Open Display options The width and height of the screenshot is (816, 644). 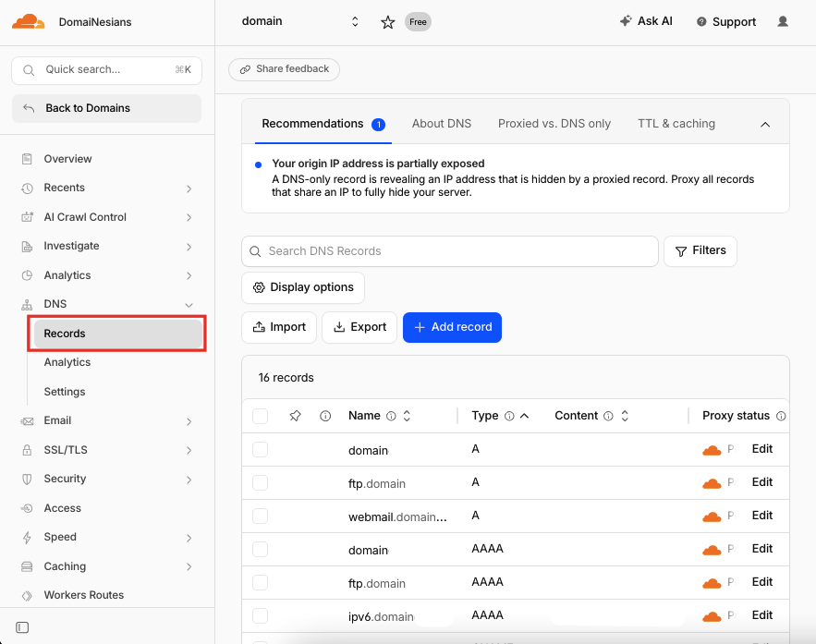click(x=303, y=287)
